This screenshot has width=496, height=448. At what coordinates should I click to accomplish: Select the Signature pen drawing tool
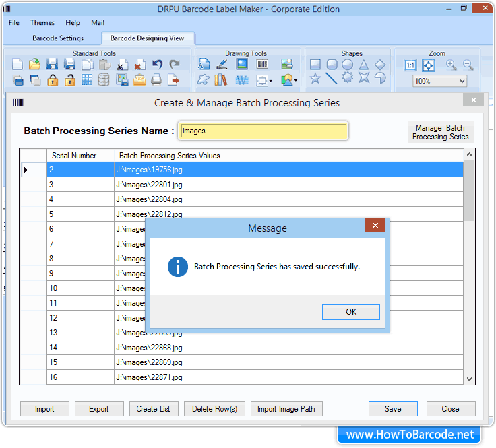click(x=222, y=64)
